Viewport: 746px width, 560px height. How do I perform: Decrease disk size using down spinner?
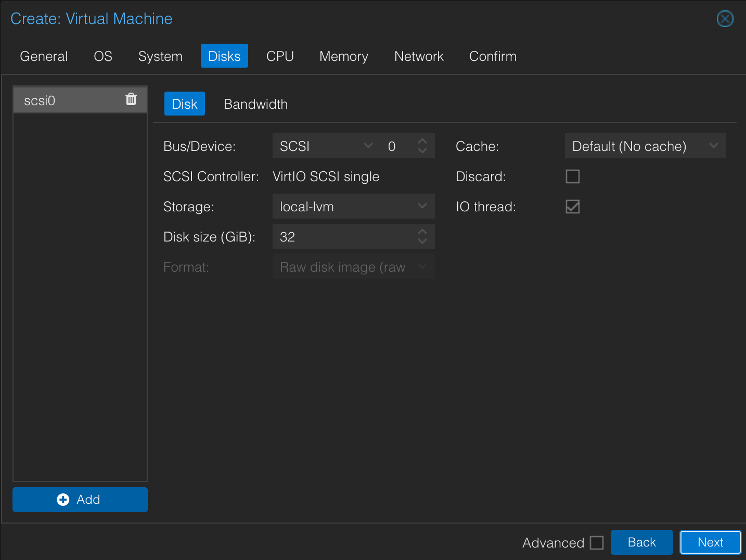tap(422, 241)
